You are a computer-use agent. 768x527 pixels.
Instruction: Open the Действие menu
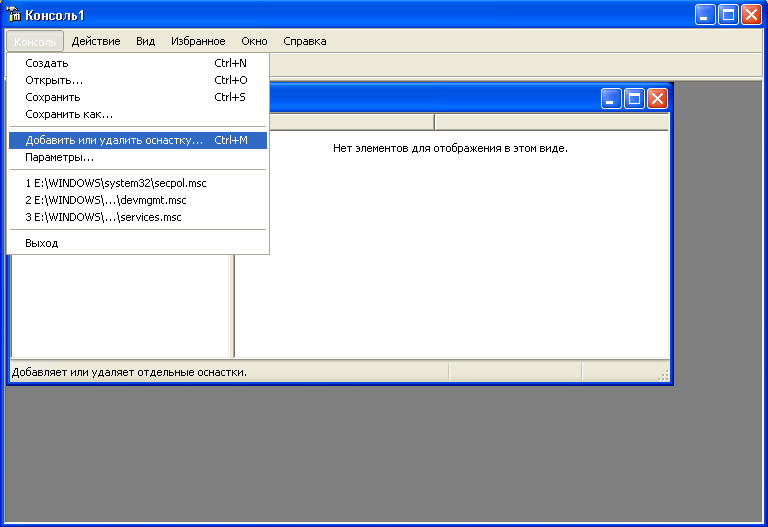point(96,42)
